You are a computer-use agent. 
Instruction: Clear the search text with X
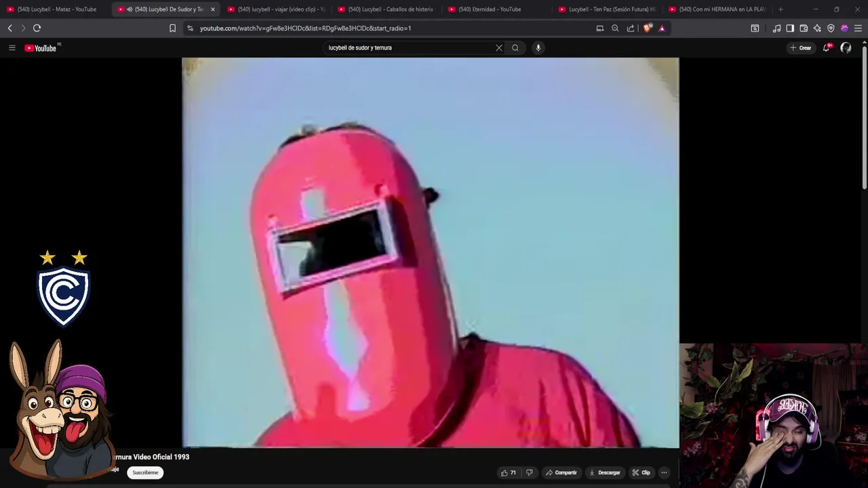point(499,47)
